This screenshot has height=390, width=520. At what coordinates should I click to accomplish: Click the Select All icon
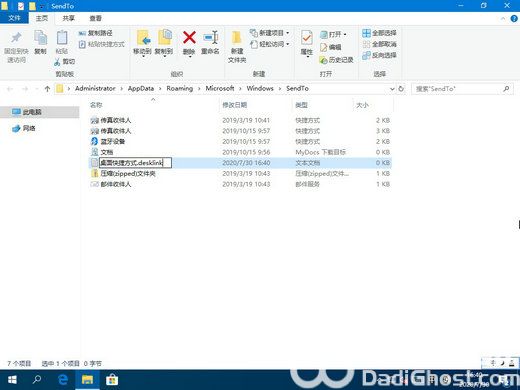366,33
